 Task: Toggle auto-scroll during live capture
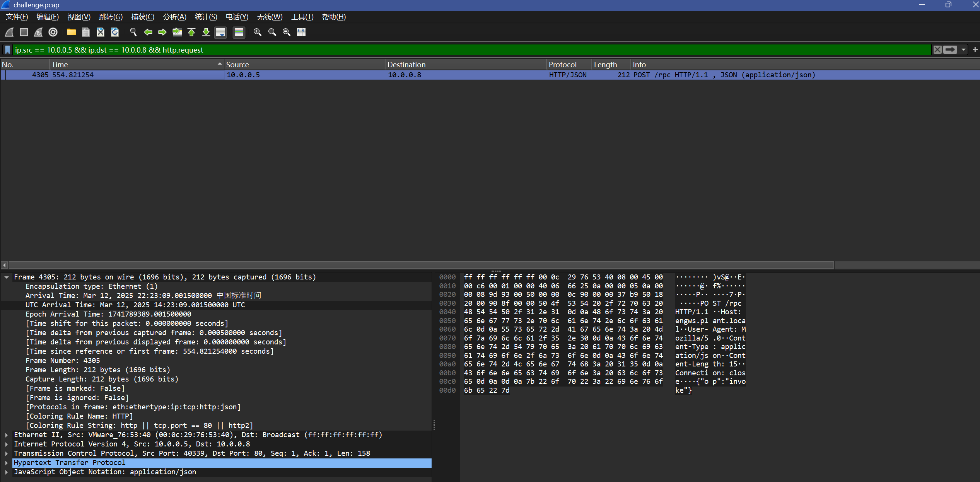click(x=220, y=32)
